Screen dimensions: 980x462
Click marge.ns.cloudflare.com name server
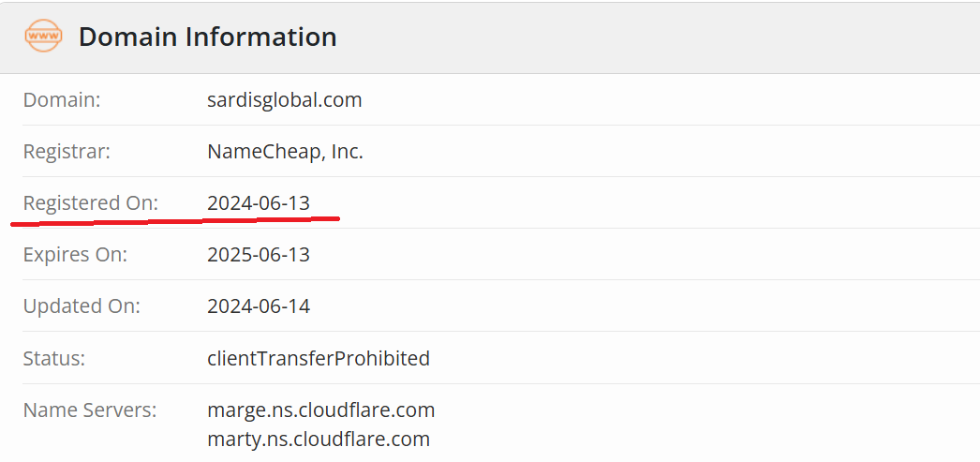(x=320, y=410)
